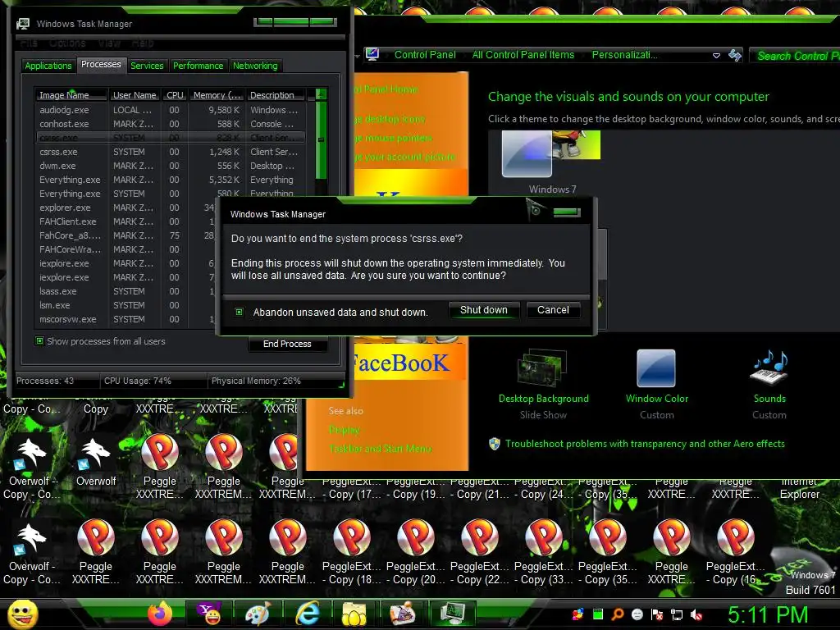Click the process list scrollbar thumb
Screen dimensions: 840x630
pyautogui.click(x=321, y=139)
